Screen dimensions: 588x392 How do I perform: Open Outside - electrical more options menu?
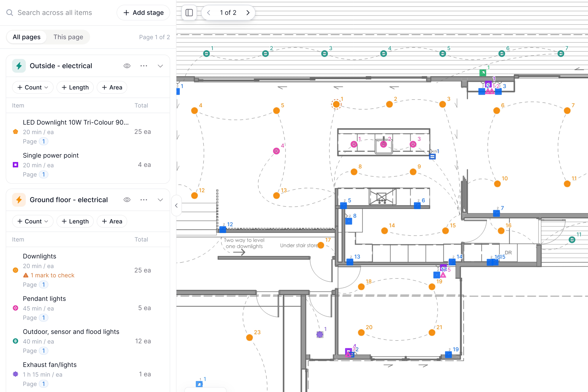click(144, 66)
